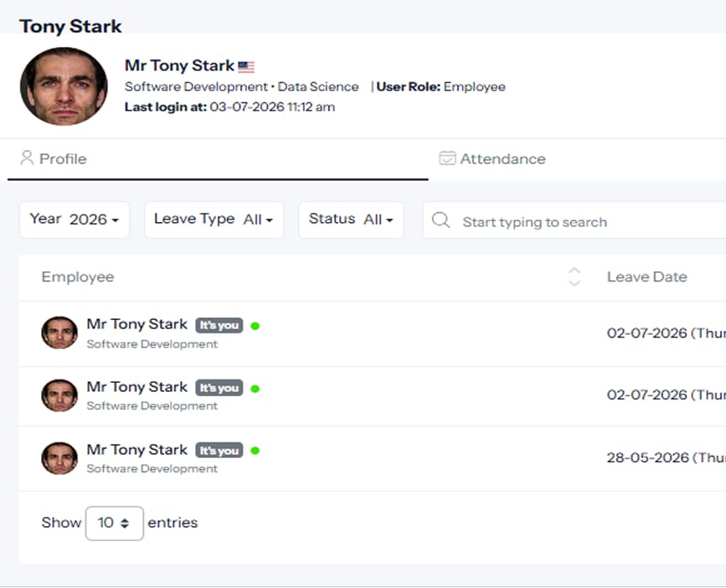Click the Employee column sort arrows
This screenshot has width=726, height=588.
click(x=574, y=277)
